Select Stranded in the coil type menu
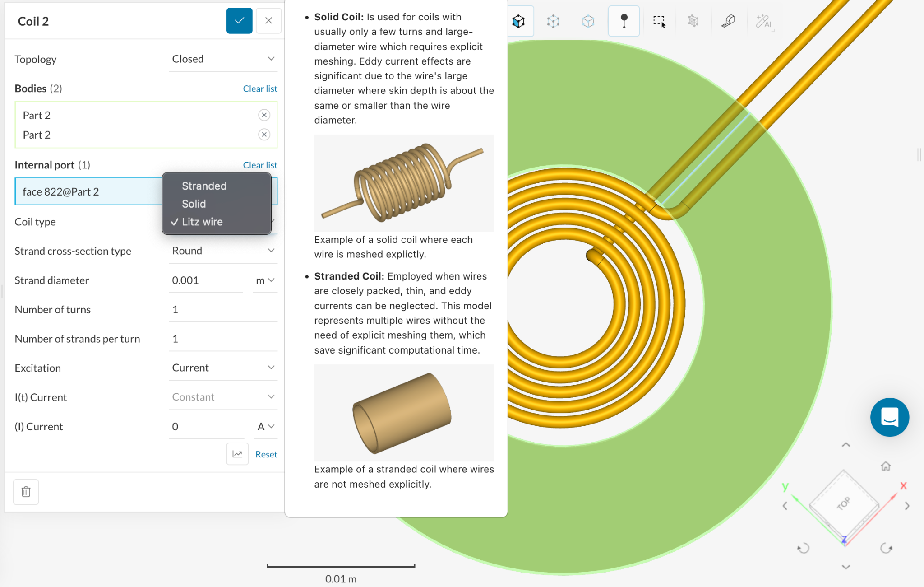This screenshot has width=924, height=587. point(203,186)
